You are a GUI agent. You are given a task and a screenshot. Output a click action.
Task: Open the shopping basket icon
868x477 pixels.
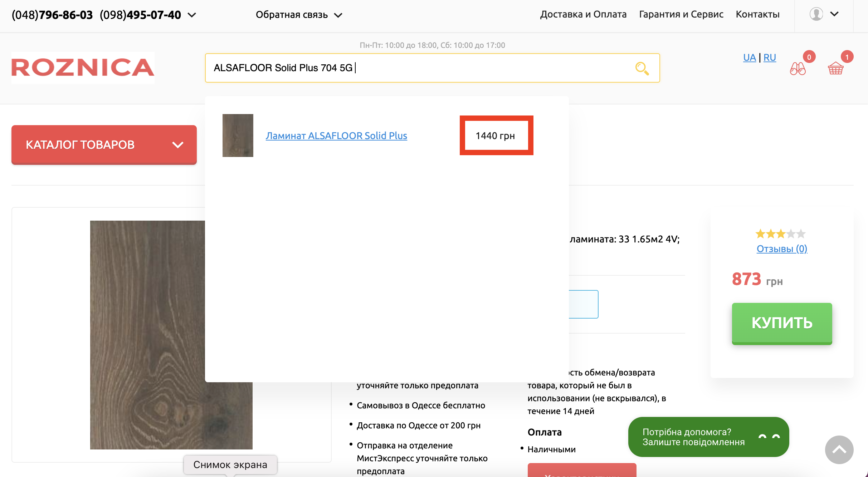pyautogui.click(x=836, y=68)
